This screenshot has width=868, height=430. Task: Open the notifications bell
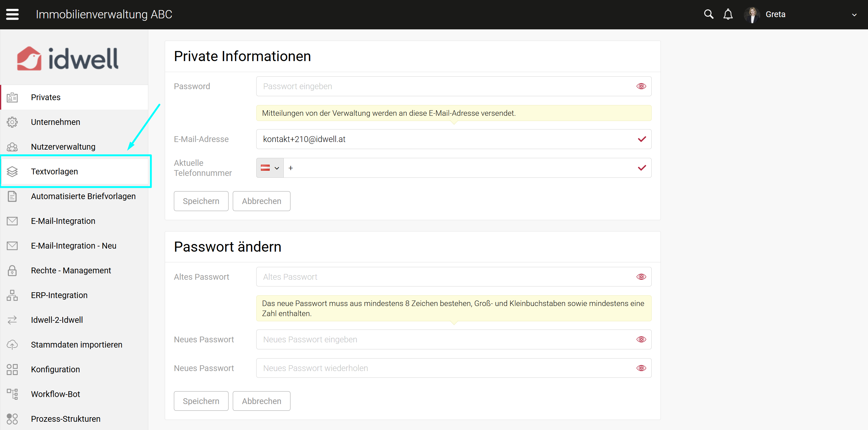[728, 14]
